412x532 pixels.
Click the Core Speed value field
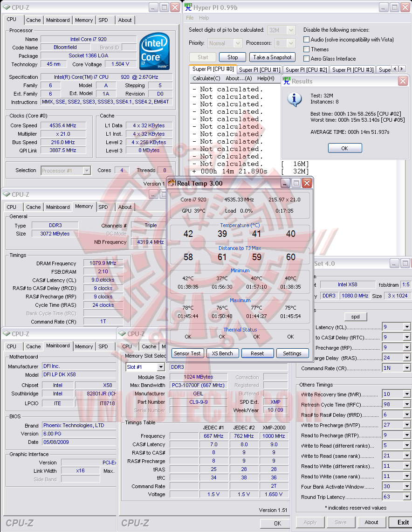pos(63,125)
